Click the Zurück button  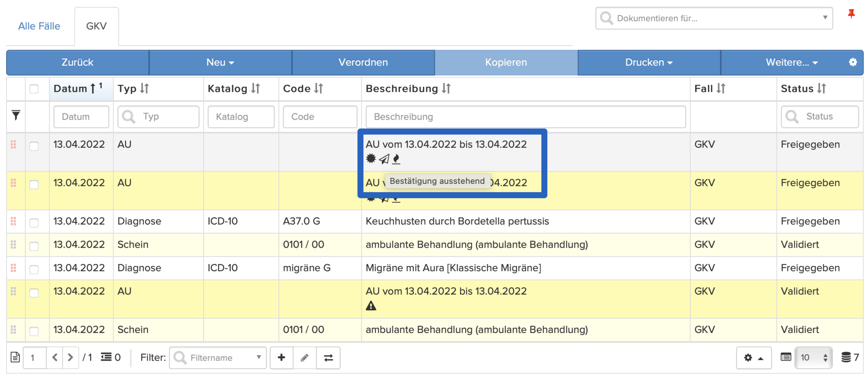(x=78, y=62)
